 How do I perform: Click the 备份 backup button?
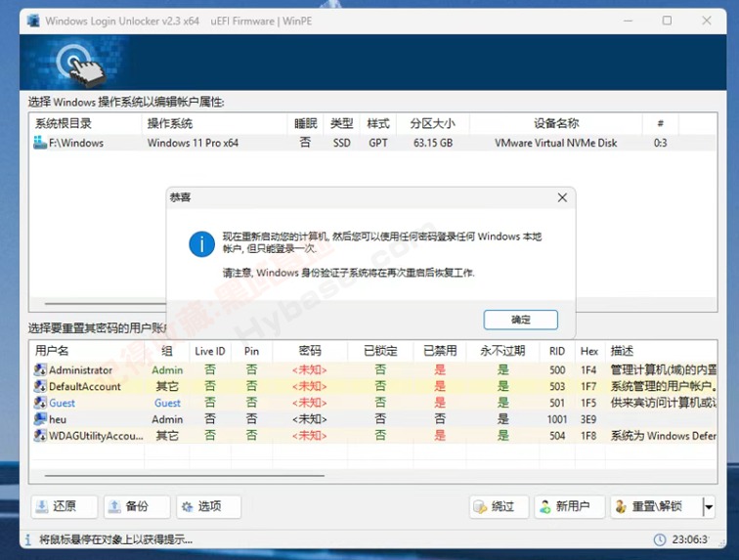[137, 506]
